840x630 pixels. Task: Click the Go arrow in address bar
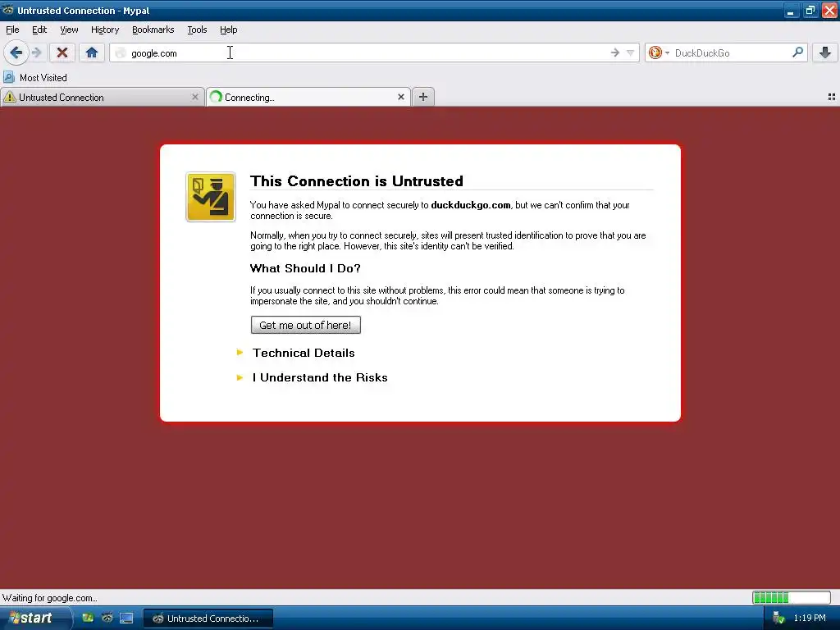[615, 52]
